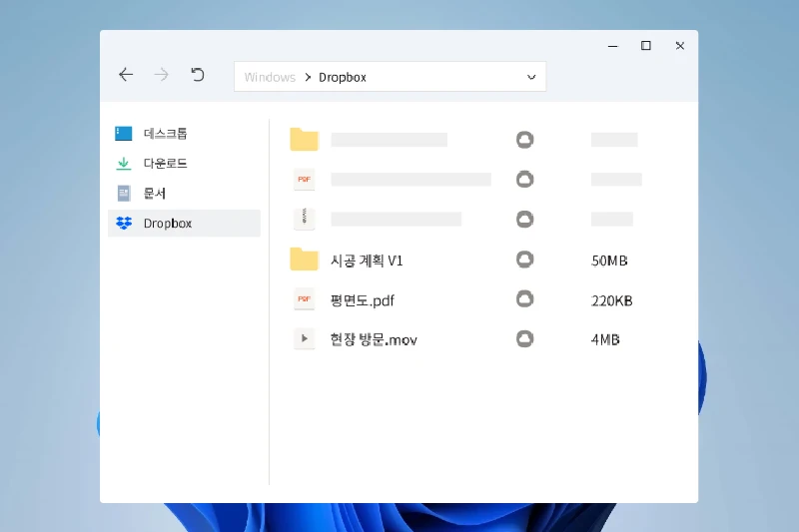Click the 50MB size value
This screenshot has width=799, height=532.
click(x=609, y=261)
